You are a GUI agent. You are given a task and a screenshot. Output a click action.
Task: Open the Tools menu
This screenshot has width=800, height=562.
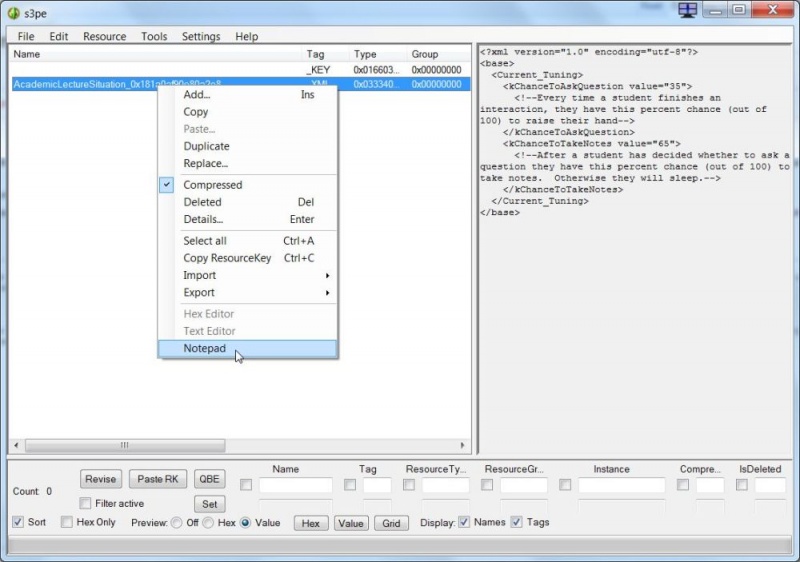click(154, 37)
